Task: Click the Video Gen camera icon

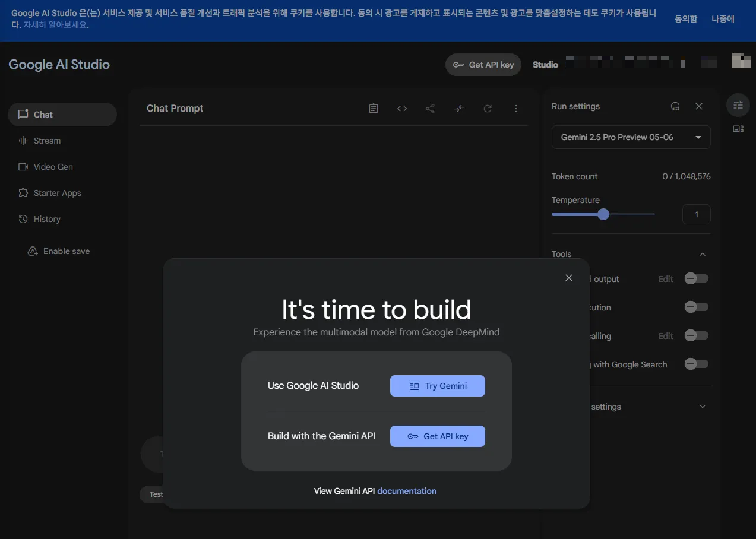Action: (23, 167)
